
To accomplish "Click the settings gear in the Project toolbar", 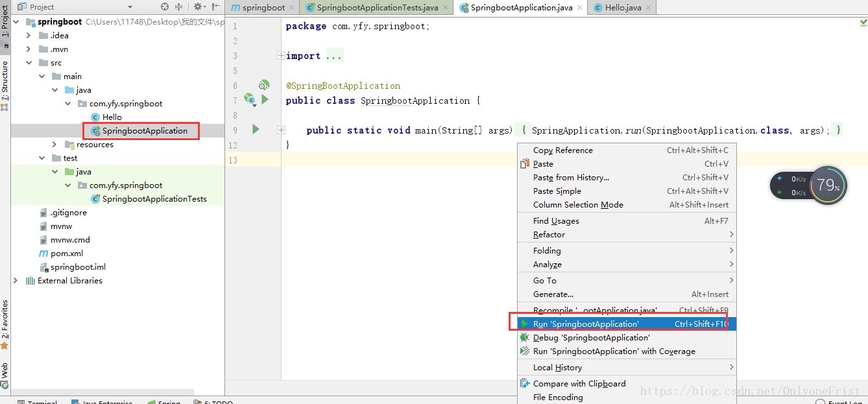I will tap(197, 6).
